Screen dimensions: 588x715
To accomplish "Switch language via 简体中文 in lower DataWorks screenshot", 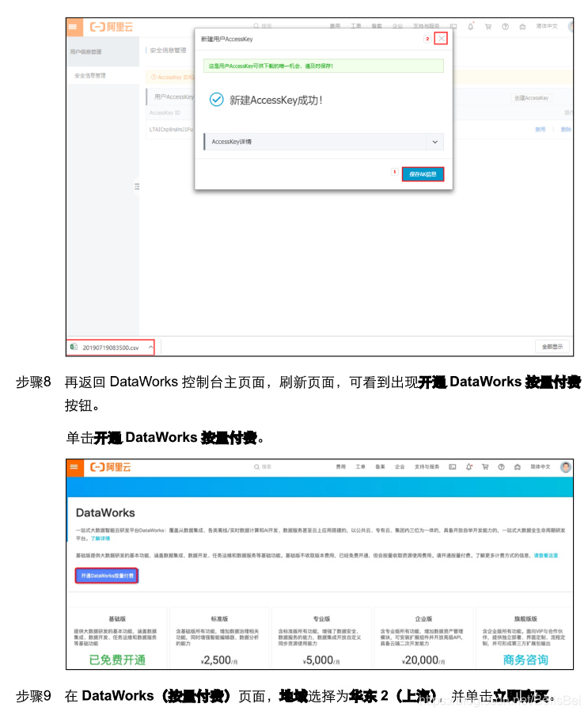I will click(541, 467).
